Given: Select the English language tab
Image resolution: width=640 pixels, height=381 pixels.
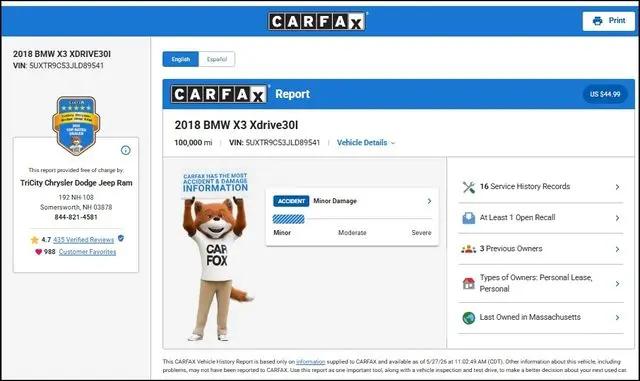Looking at the screenshot, I should click(180, 59).
